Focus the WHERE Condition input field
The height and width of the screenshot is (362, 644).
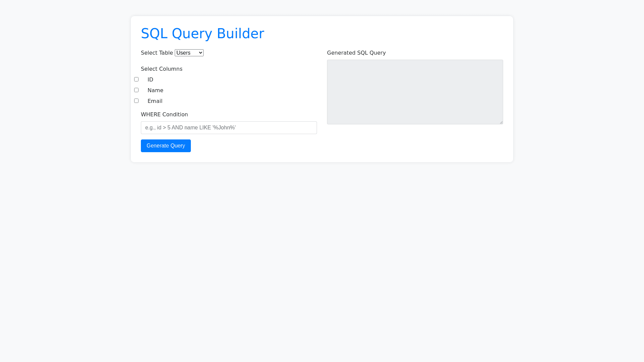(229, 128)
